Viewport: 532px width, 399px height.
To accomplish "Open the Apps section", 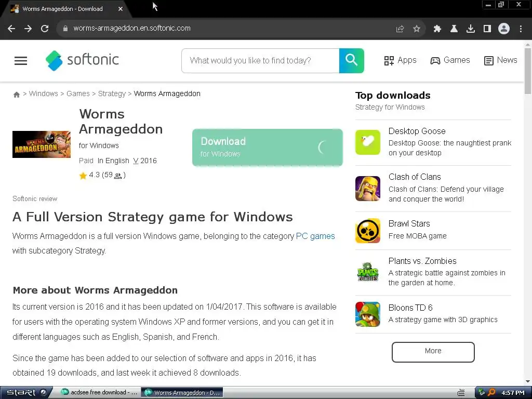I will pyautogui.click(x=401, y=60).
